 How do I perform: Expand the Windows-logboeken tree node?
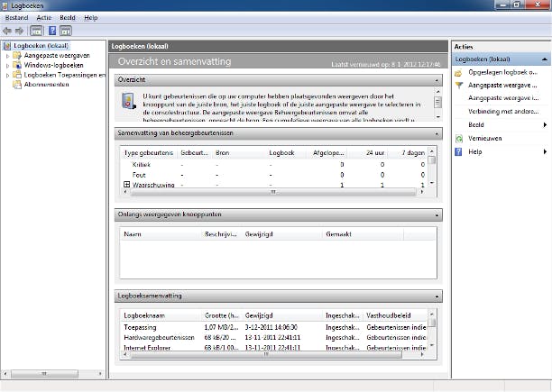click(x=7, y=66)
